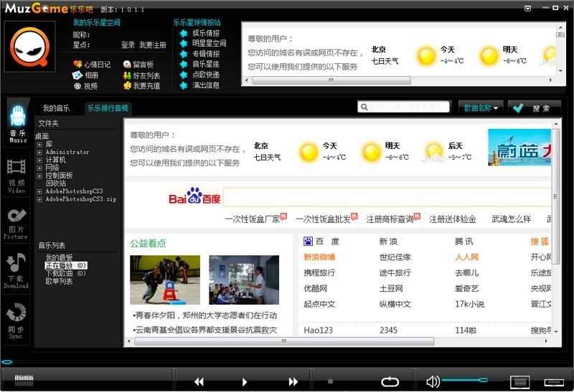The image size is (574, 392).
Task: Click the 搜索 search button
Action: click(x=534, y=108)
